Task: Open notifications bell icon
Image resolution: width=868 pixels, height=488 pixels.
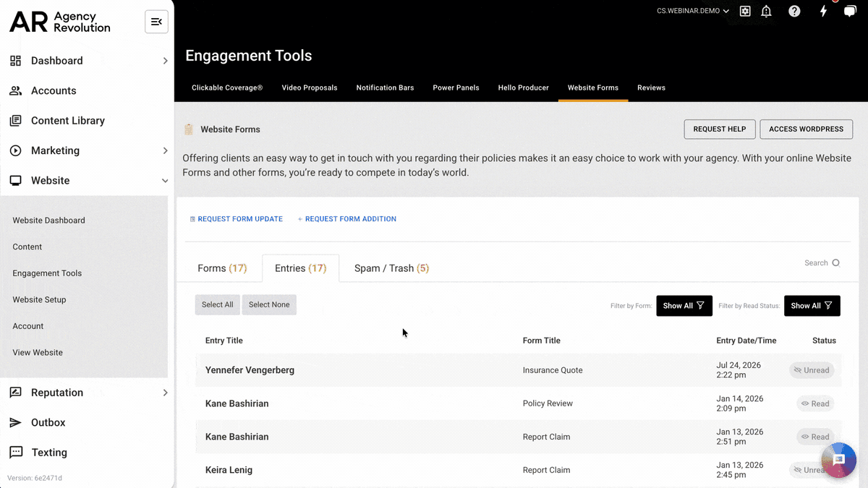Action: (766, 11)
